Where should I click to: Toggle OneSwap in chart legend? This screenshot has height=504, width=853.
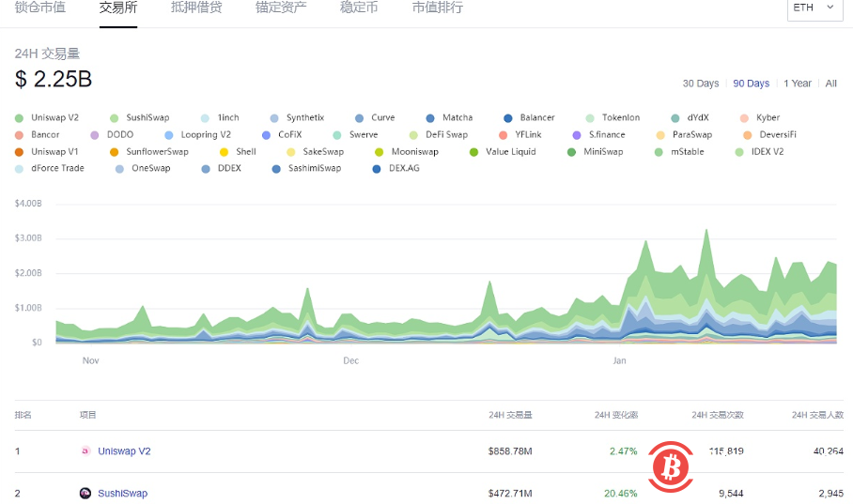pyautogui.click(x=143, y=168)
